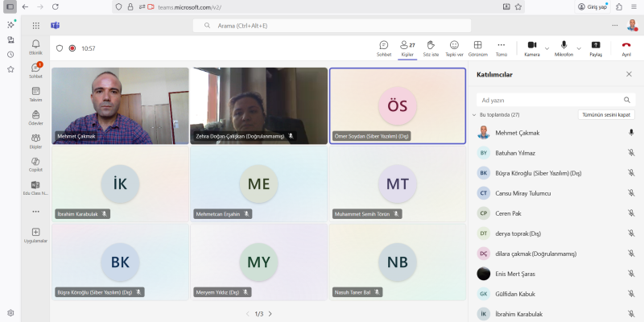The width and height of the screenshot is (644, 322).
Task: Open the Sohbet chat in meeting toolbar
Action: click(x=384, y=48)
